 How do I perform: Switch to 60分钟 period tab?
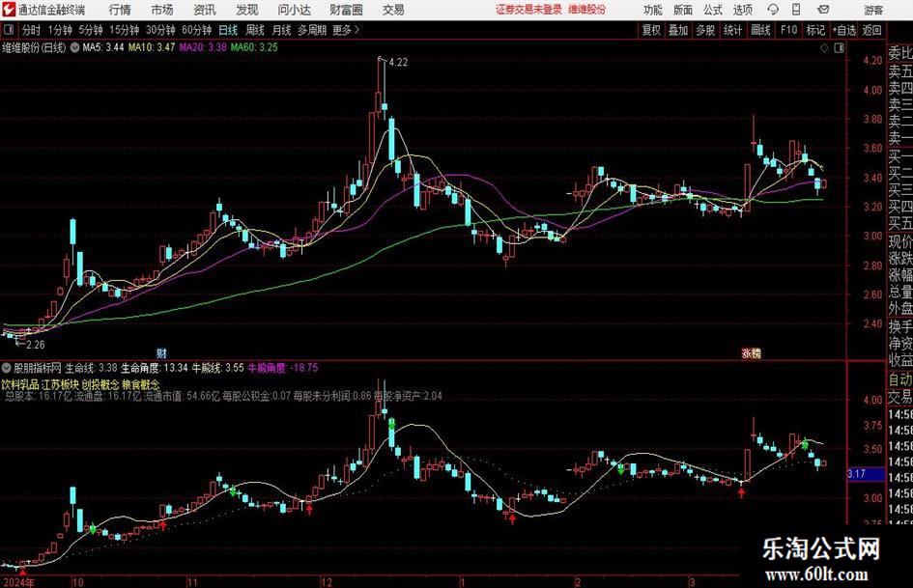click(x=197, y=30)
